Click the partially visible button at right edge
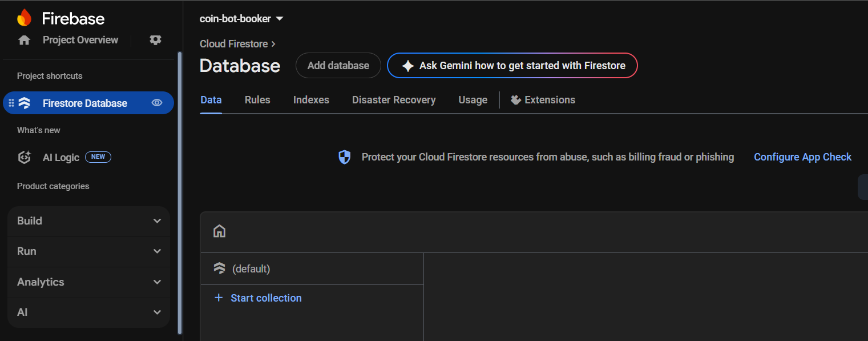The width and height of the screenshot is (868, 341). (x=863, y=187)
